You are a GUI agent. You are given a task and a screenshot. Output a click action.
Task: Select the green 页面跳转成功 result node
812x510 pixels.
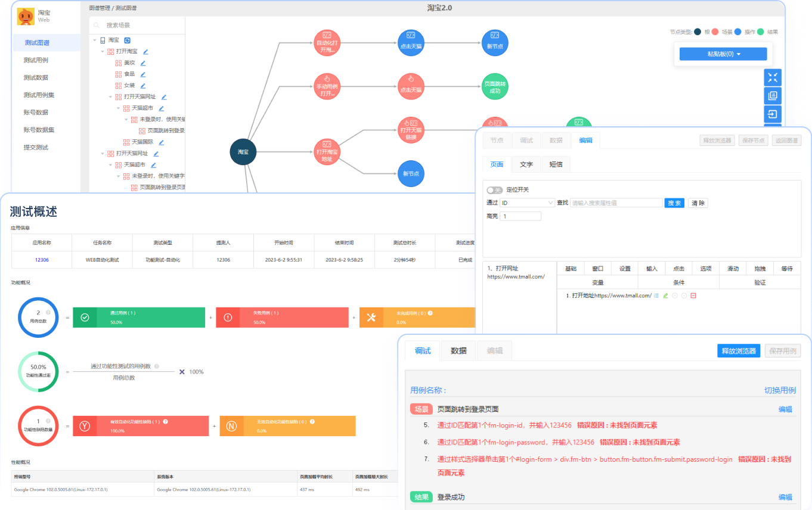pos(495,87)
